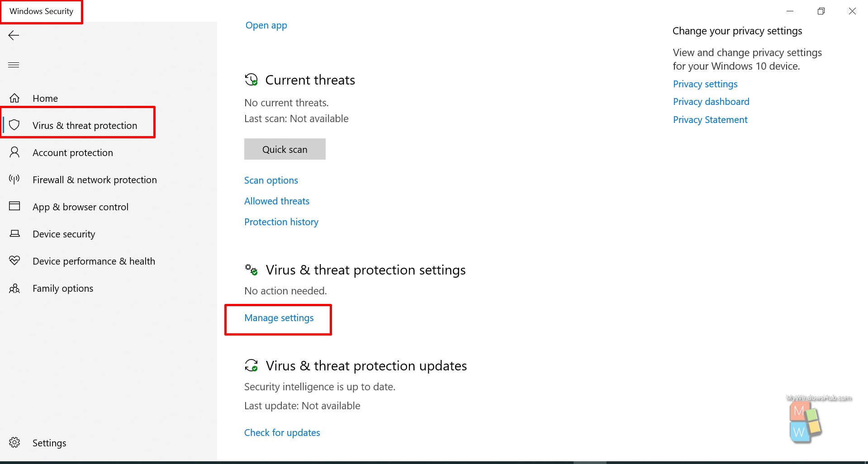This screenshot has width=868, height=464.
Task: Click Virus & threat protection settings heading
Action: (366, 270)
